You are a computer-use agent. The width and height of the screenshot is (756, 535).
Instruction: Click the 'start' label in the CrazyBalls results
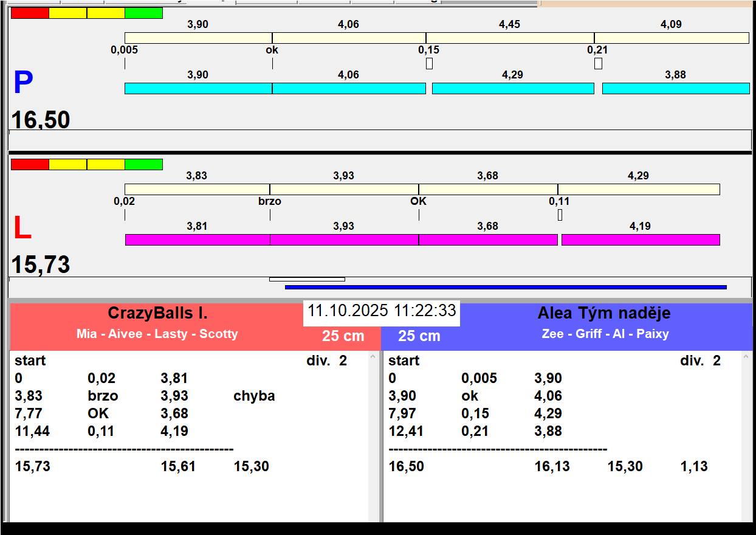(30, 361)
